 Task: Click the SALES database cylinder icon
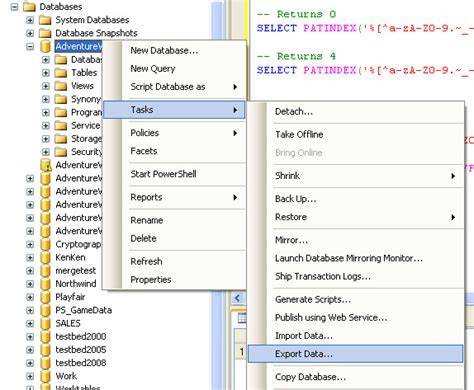tap(45, 323)
